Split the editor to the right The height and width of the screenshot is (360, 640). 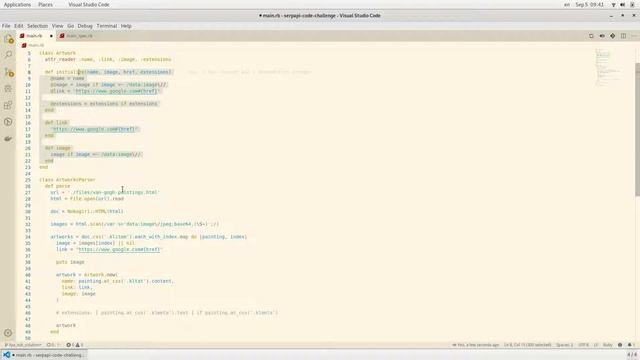(x=623, y=36)
